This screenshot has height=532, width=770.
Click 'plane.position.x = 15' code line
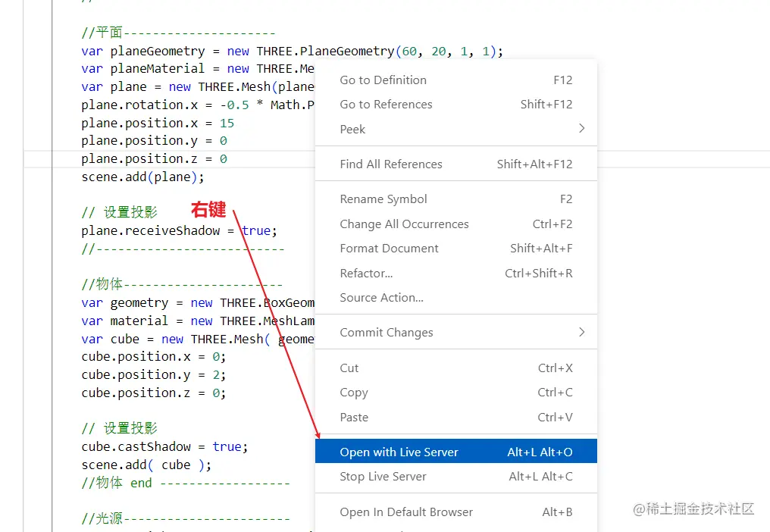158,123
